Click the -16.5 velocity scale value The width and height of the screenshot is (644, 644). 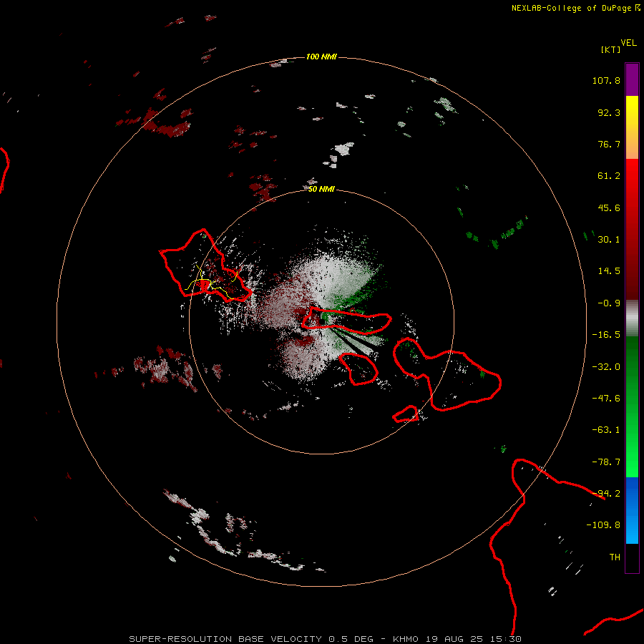[606, 335]
